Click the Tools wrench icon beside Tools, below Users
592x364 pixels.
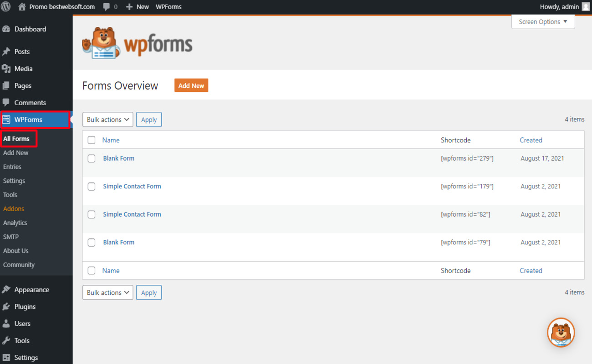(x=6, y=340)
